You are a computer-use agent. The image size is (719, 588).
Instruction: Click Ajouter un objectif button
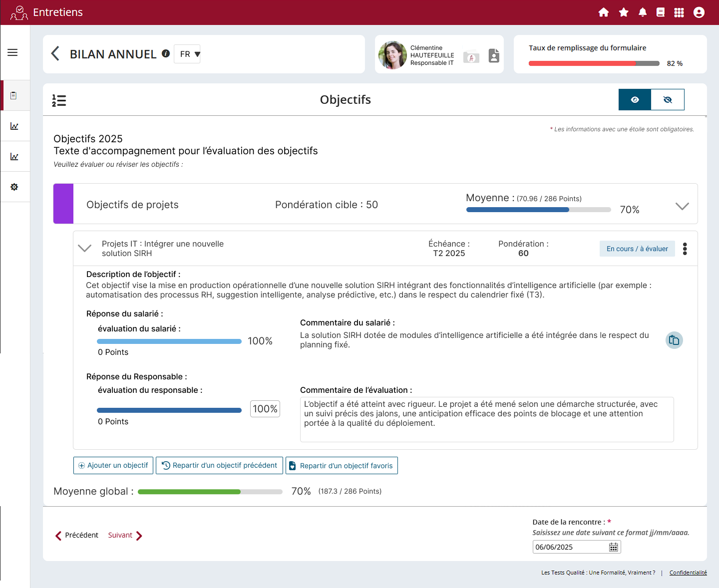pyautogui.click(x=113, y=465)
